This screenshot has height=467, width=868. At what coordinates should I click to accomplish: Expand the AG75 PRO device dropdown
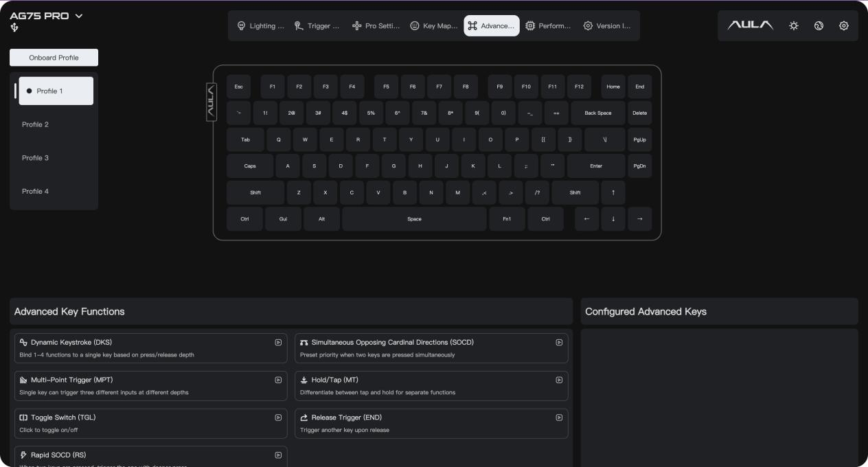click(x=78, y=16)
